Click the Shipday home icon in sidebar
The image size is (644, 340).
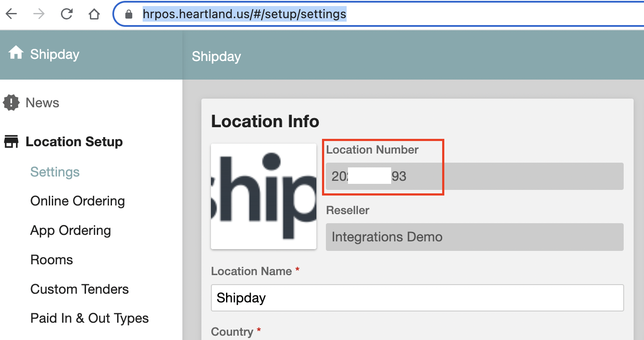coord(15,53)
